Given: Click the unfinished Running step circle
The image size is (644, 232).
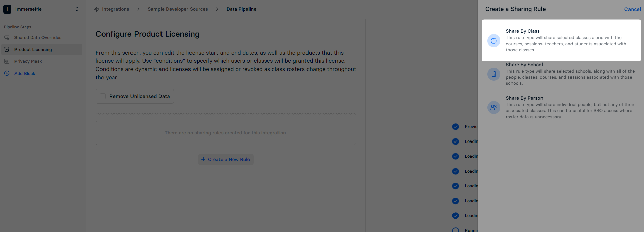Looking at the screenshot, I should 456,230.
